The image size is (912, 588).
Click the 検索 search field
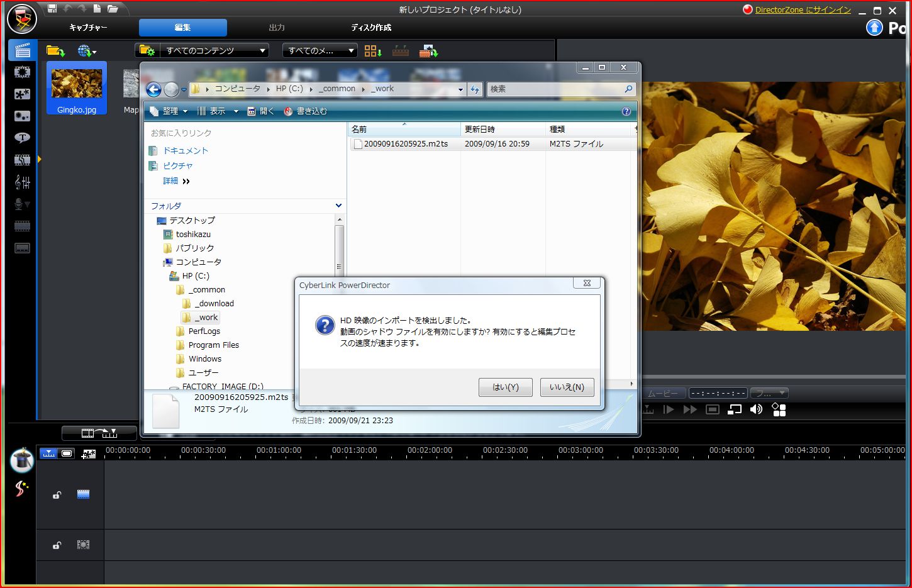click(561, 89)
